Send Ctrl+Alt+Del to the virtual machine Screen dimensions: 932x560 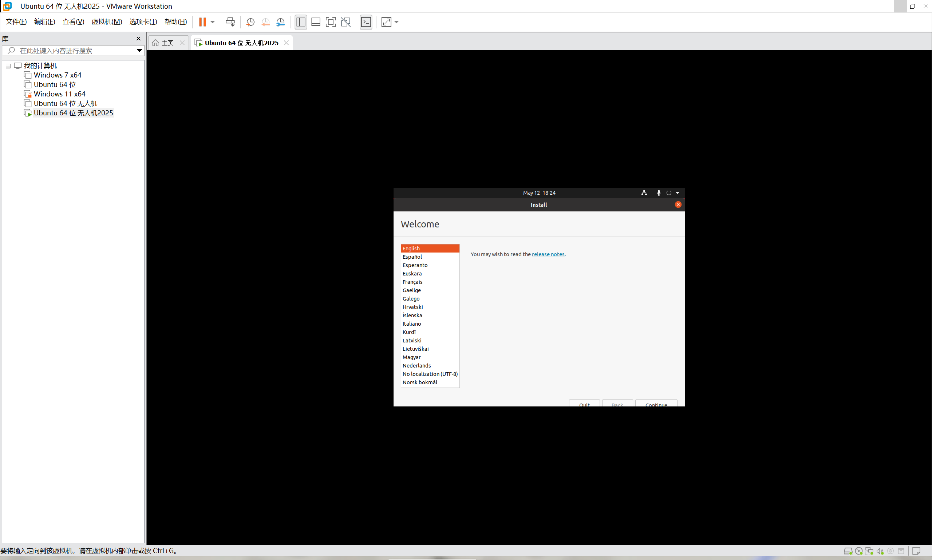(230, 22)
